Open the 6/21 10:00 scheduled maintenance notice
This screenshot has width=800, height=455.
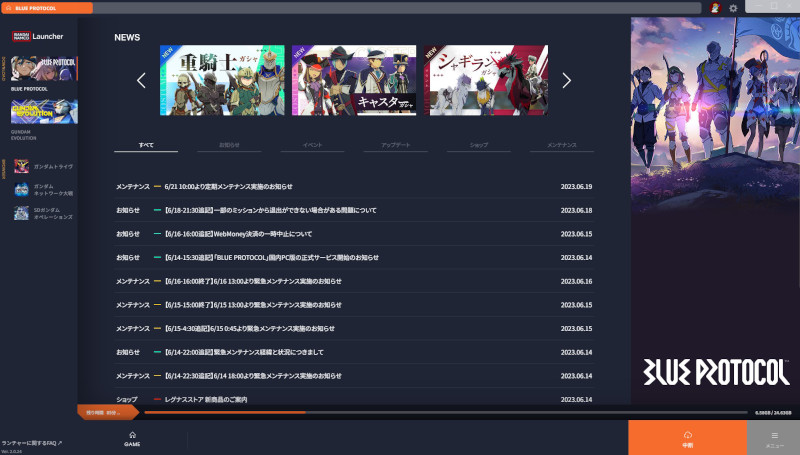click(354, 187)
